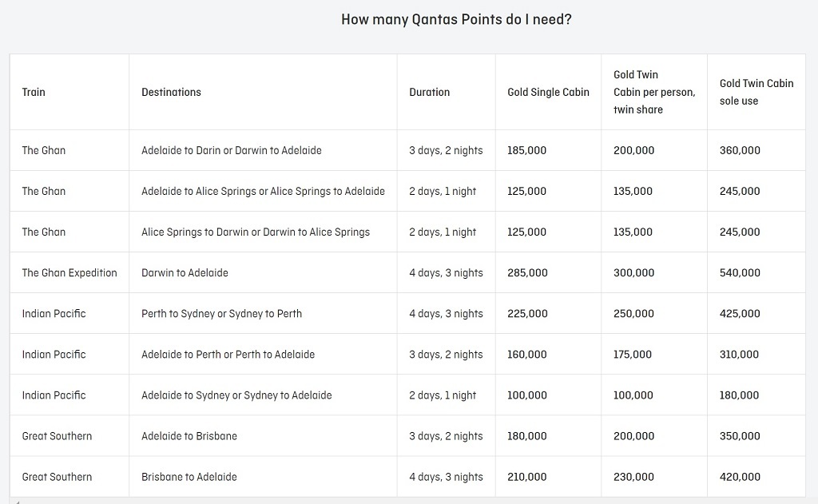This screenshot has height=504, width=818.
Task: Click '4 days, 3 nights' in the Perth to Sydney row
Action: click(446, 314)
